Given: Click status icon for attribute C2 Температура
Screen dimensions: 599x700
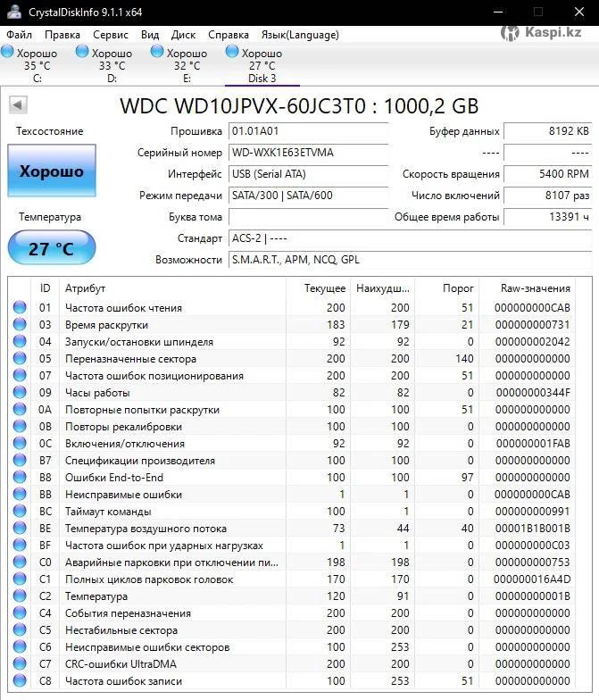Looking at the screenshot, I should click(x=20, y=596).
